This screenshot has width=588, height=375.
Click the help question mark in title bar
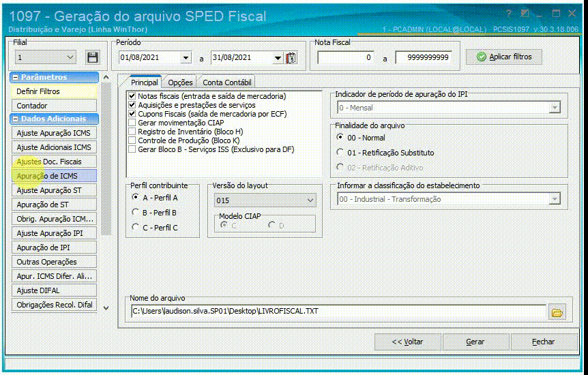[508, 14]
